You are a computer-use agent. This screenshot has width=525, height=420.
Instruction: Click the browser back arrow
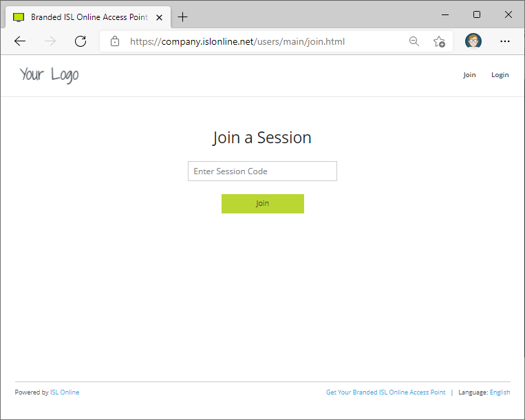pyautogui.click(x=20, y=41)
